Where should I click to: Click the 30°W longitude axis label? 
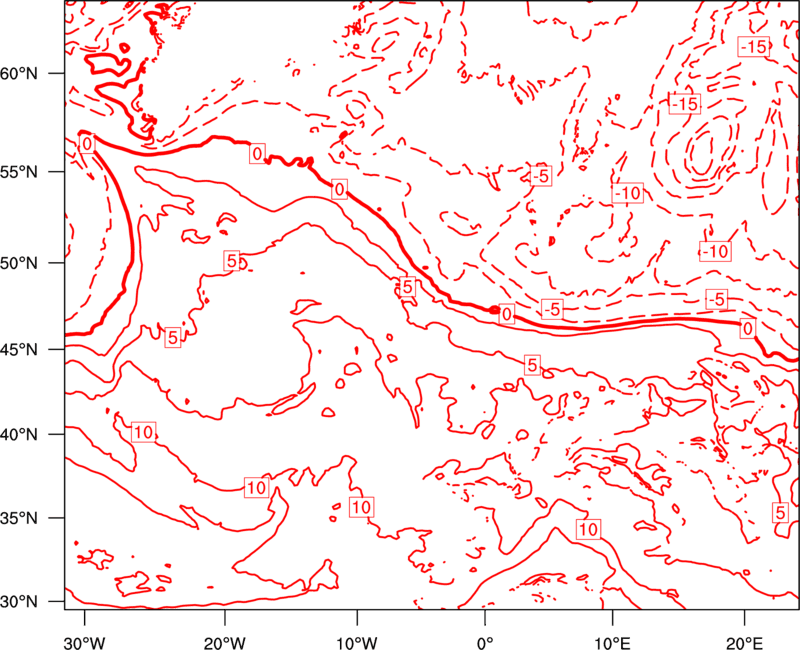click(85, 642)
